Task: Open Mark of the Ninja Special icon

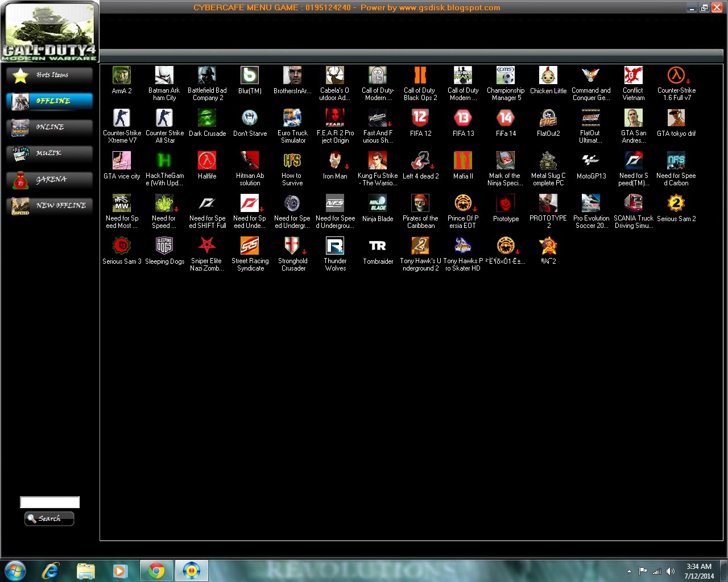Action: tap(506, 160)
